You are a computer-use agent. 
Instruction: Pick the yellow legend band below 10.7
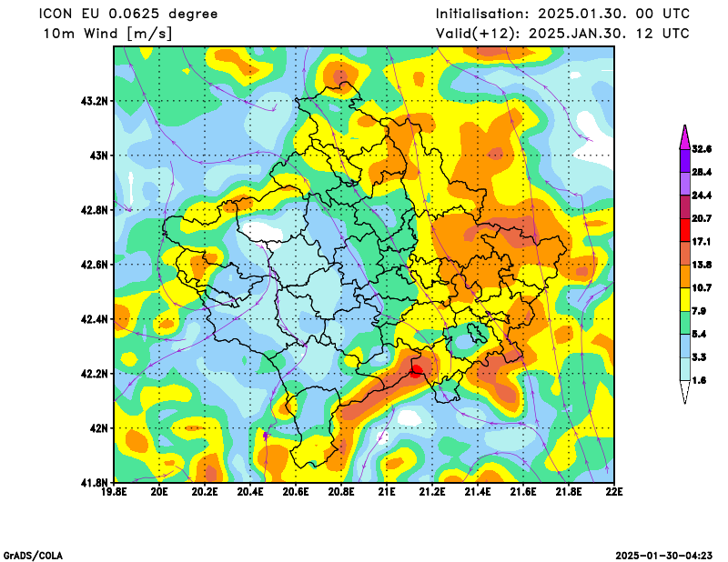point(685,300)
